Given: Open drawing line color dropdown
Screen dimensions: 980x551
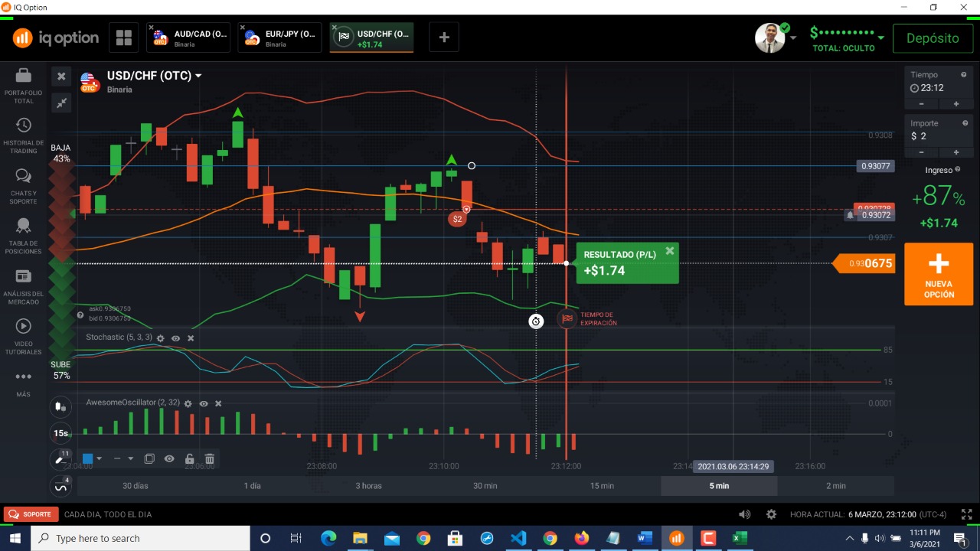Looking at the screenshot, I should click(92, 459).
